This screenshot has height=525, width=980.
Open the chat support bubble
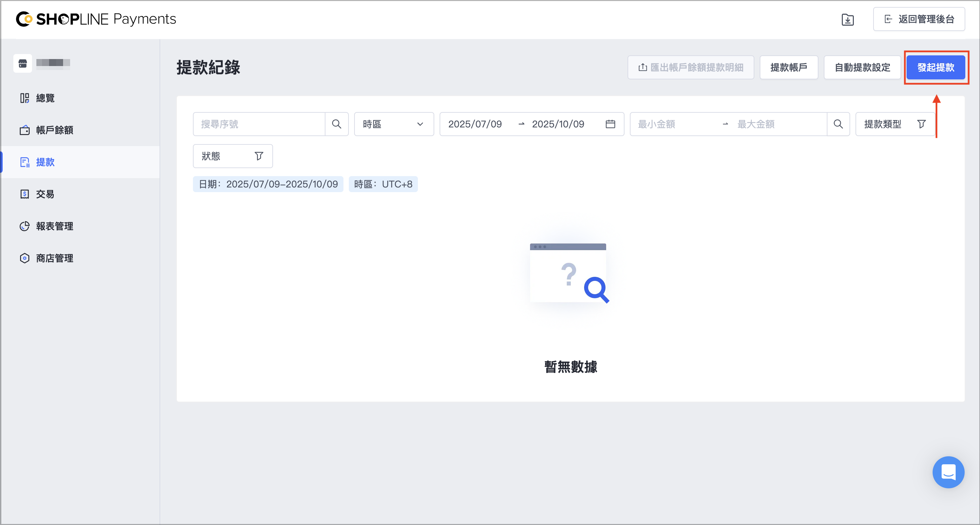(x=948, y=472)
